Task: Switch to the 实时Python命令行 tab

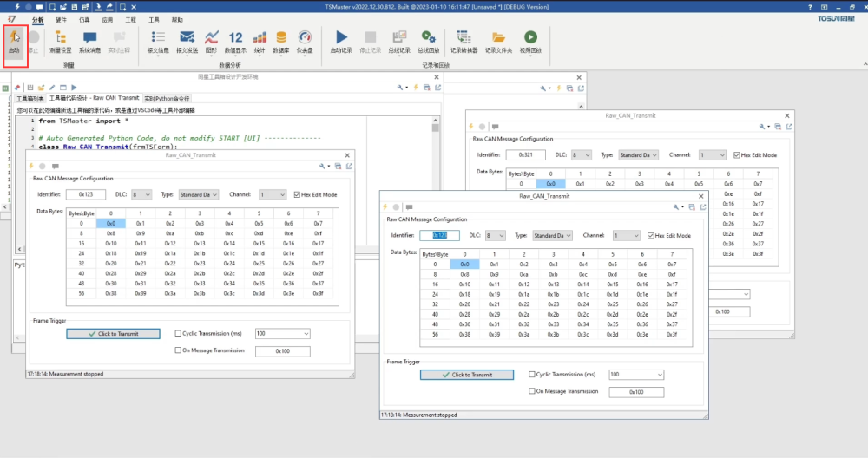Action: click(167, 99)
